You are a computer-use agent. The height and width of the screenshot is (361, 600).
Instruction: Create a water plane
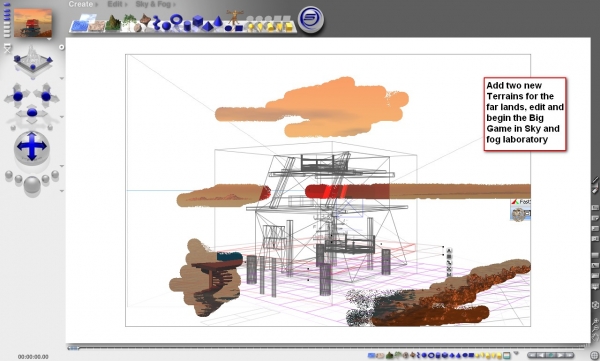point(79,26)
